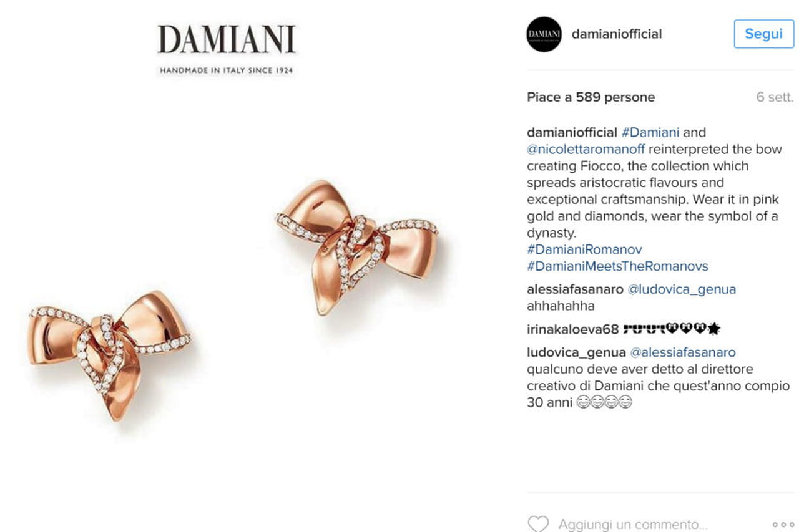Click the alessiafasanaro commenter username
The height and width of the screenshot is (532, 799).
575,289
